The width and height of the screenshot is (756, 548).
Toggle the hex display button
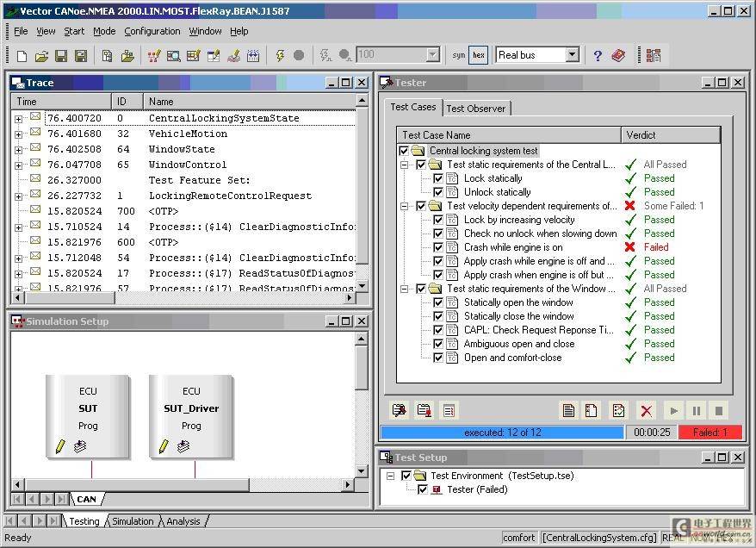coord(478,55)
